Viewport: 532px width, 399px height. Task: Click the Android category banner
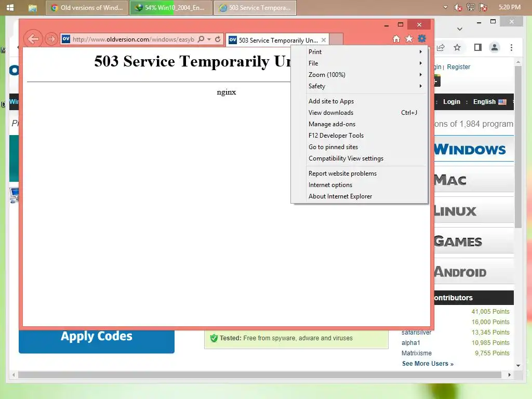(x=474, y=271)
